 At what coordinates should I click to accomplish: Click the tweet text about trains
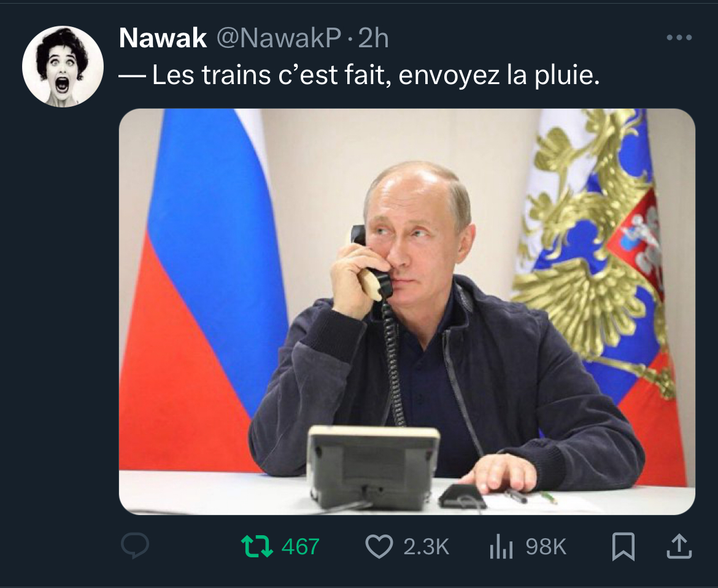click(x=360, y=75)
